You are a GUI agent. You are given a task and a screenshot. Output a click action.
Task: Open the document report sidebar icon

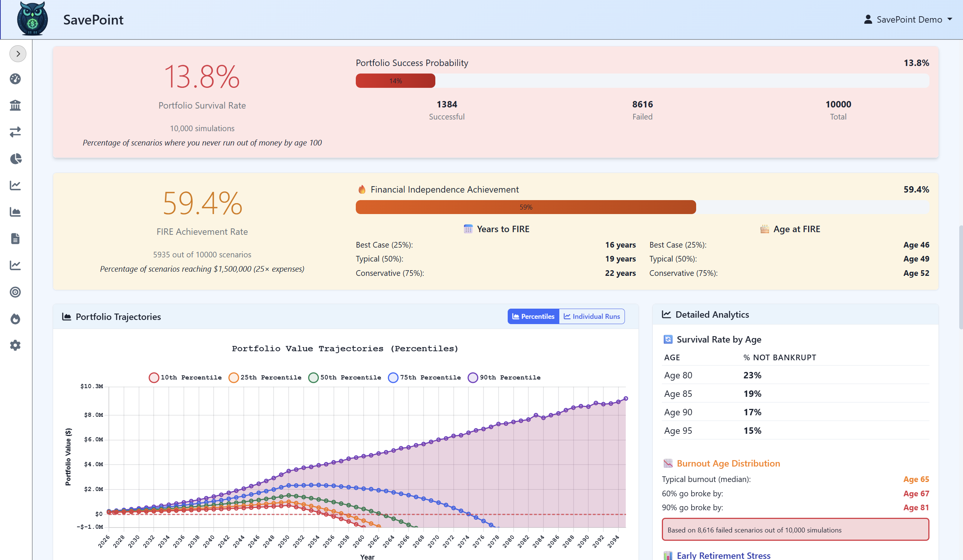coord(15,239)
